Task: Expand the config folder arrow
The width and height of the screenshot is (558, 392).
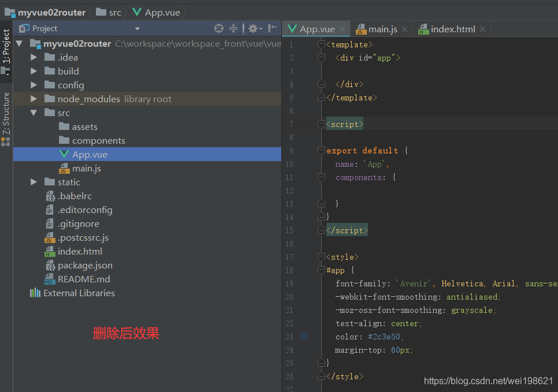Action: pyautogui.click(x=34, y=85)
